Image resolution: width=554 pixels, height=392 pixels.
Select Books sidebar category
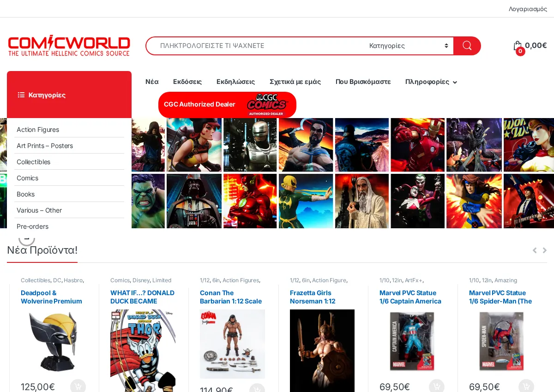(x=25, y=194)
